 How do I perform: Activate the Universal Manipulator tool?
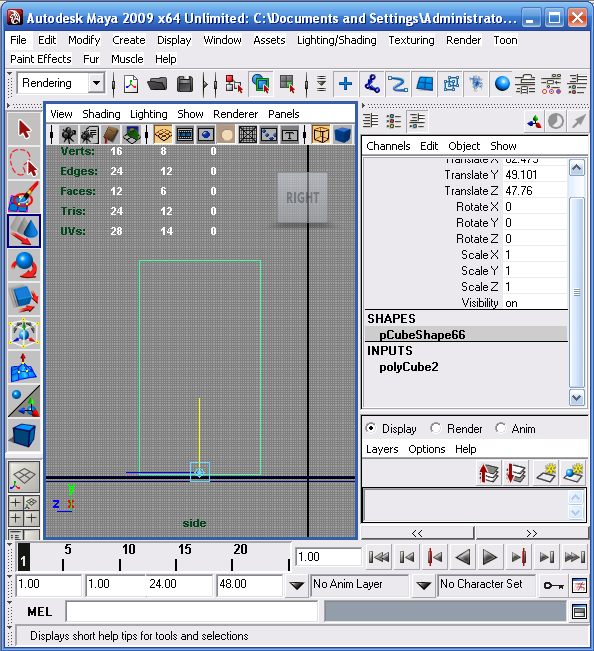pos(24,333)
